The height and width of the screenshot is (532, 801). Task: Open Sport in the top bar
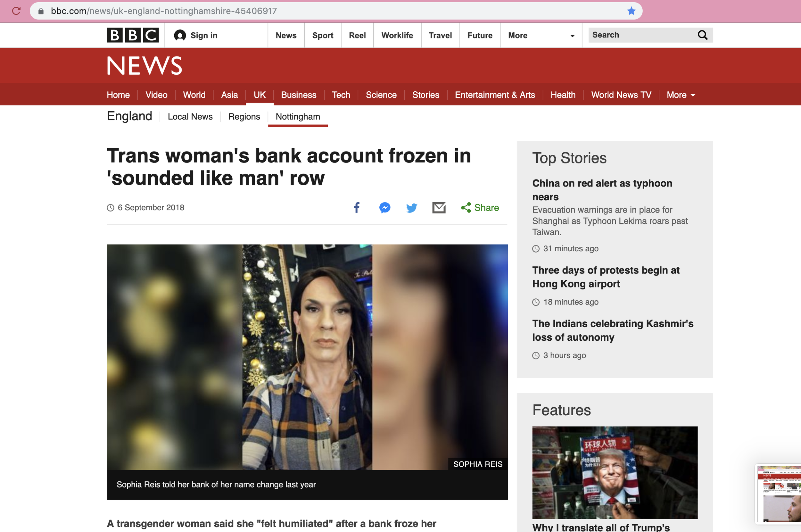point(323,35)
